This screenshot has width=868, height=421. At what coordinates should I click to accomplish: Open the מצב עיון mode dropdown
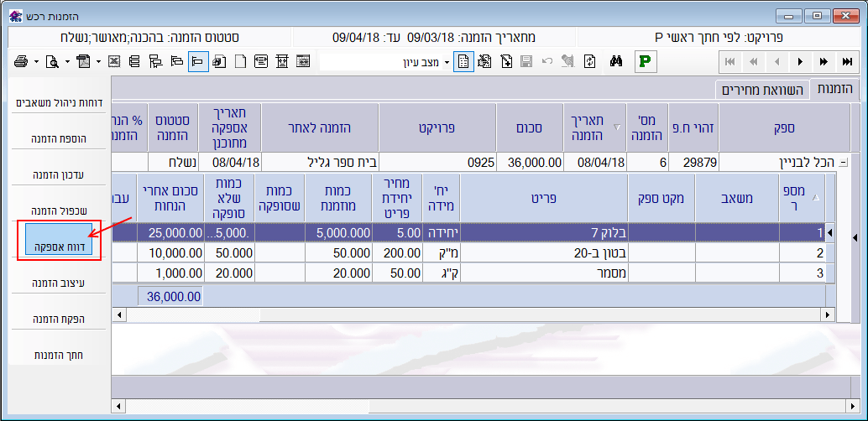click(x=447, y=61)
